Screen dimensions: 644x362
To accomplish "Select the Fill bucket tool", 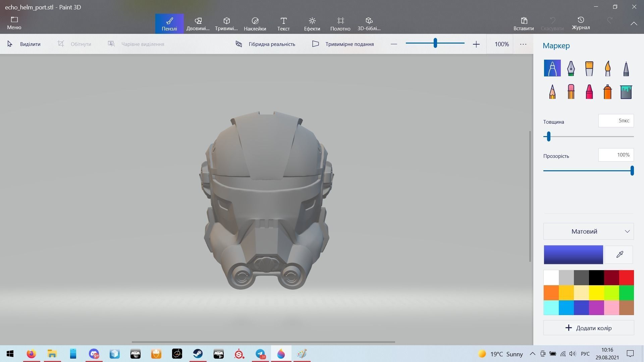I will [x=626, y=91].
